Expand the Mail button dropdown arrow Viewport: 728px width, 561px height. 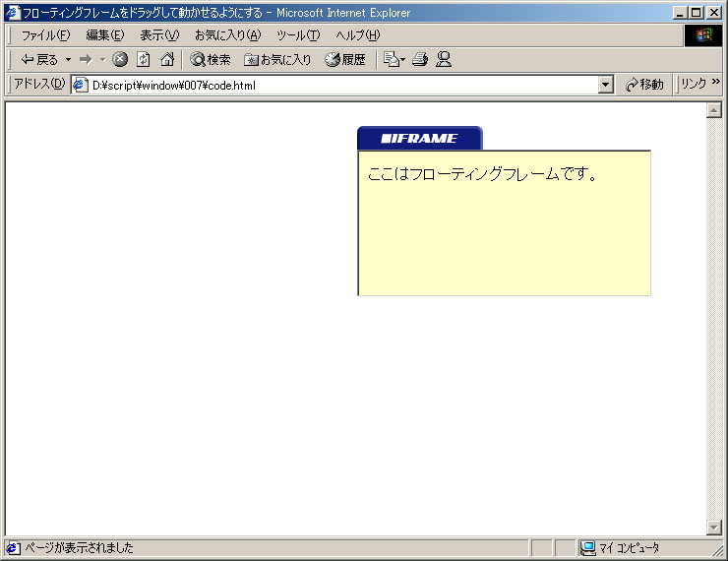pos(403,59)
